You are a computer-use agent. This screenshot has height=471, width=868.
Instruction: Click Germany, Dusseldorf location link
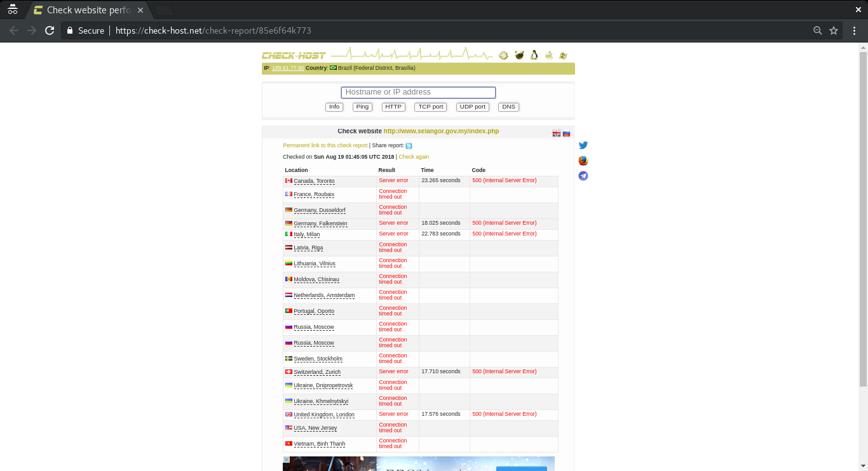click(x=320, y=211)
